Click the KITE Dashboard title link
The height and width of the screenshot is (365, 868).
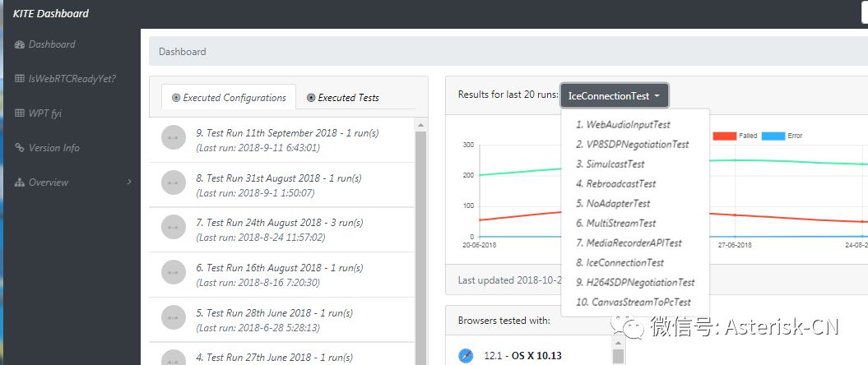[51, 14]
